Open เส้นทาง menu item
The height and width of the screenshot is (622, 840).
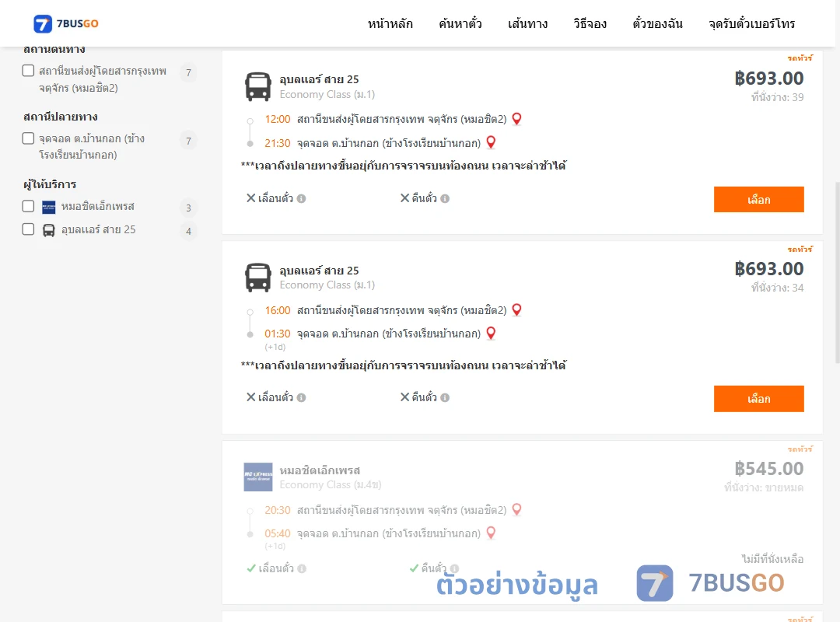(x=527, y=23)
